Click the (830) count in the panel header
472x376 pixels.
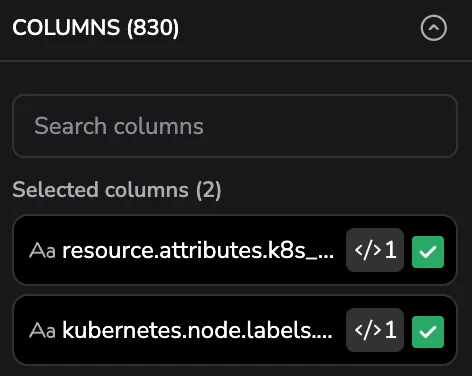tap(153, 28)
